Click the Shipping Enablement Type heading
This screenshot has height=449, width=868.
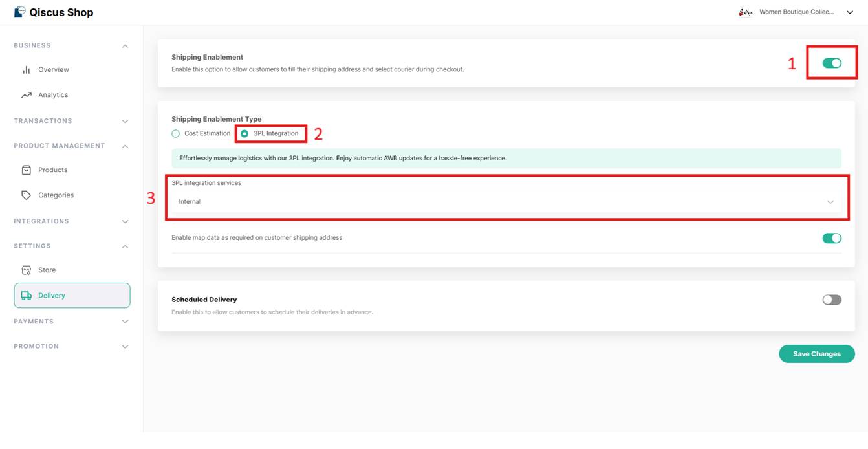(216, 119)
